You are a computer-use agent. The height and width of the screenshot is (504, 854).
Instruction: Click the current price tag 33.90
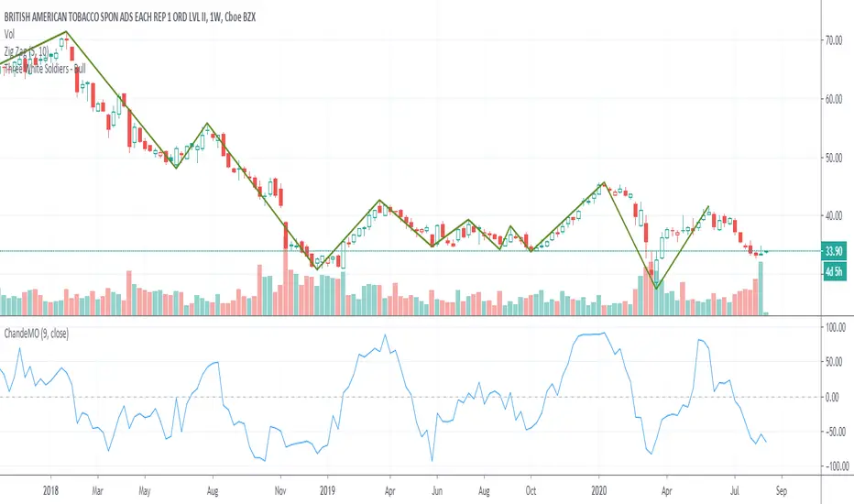tap(834, 251)
